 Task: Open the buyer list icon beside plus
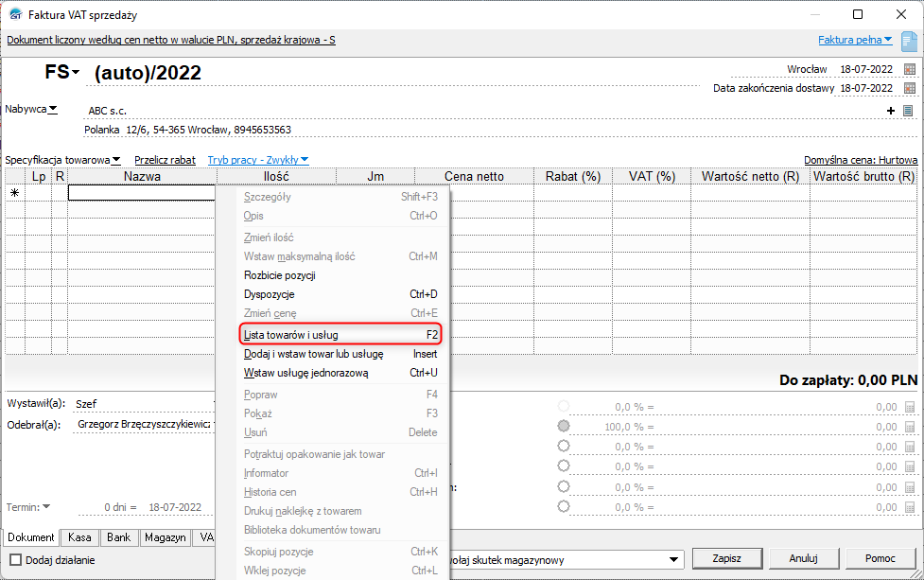pyautogui.click(x=908, y=111)
